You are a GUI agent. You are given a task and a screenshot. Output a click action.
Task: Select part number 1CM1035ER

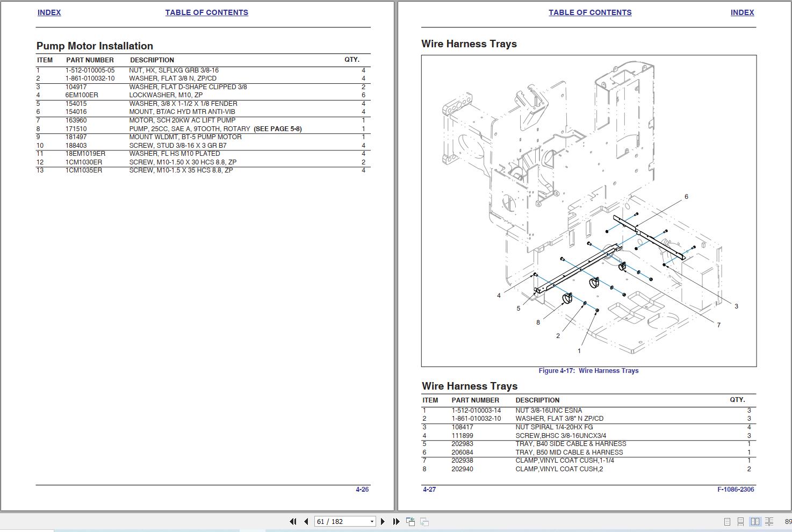(x=84, y=170)
